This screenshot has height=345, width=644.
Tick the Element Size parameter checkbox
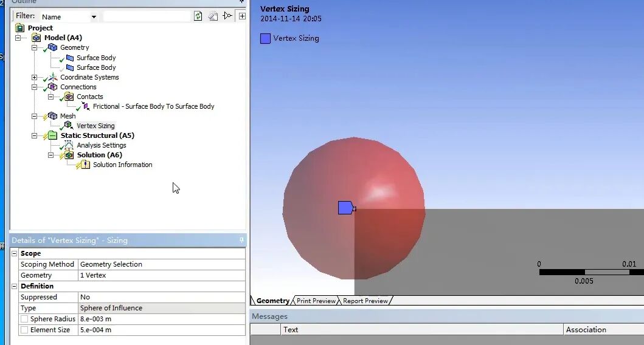tap(24, 330)
